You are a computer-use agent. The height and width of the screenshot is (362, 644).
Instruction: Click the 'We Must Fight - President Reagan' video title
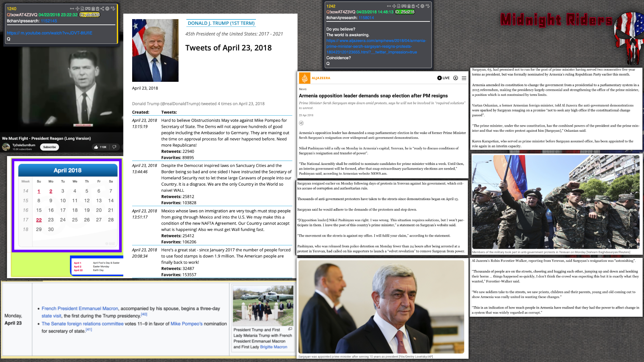click(46, 138)
